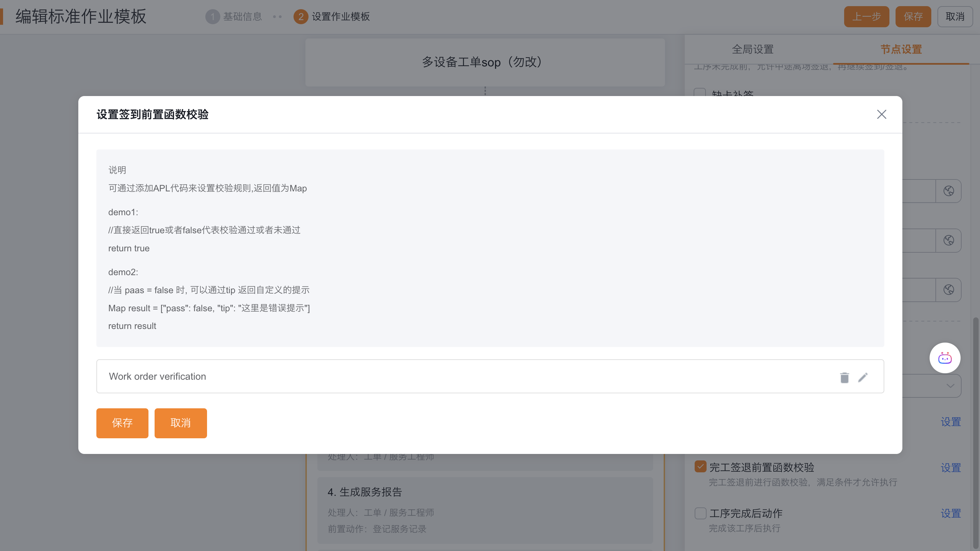
Task: Click the first globe translation icon
Action: click(948, 191)
